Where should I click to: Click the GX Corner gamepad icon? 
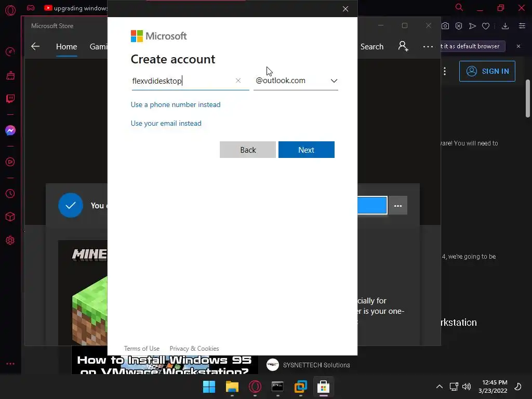31,7
